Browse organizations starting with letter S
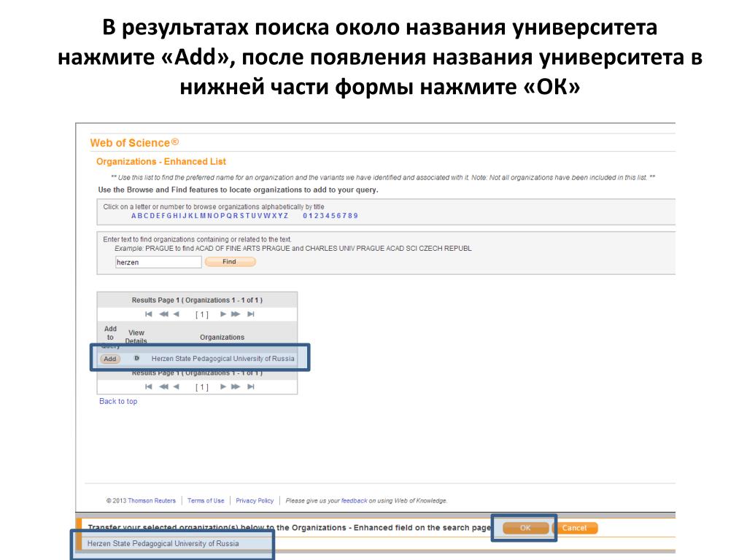This screenshot has width=747, height=560. 242,216
